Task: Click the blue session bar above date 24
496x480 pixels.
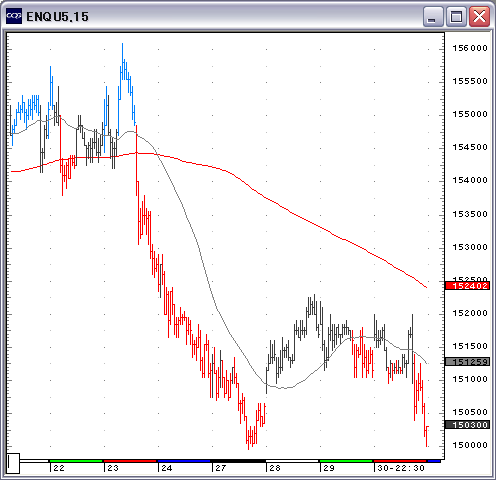Action: coord(184,461)
